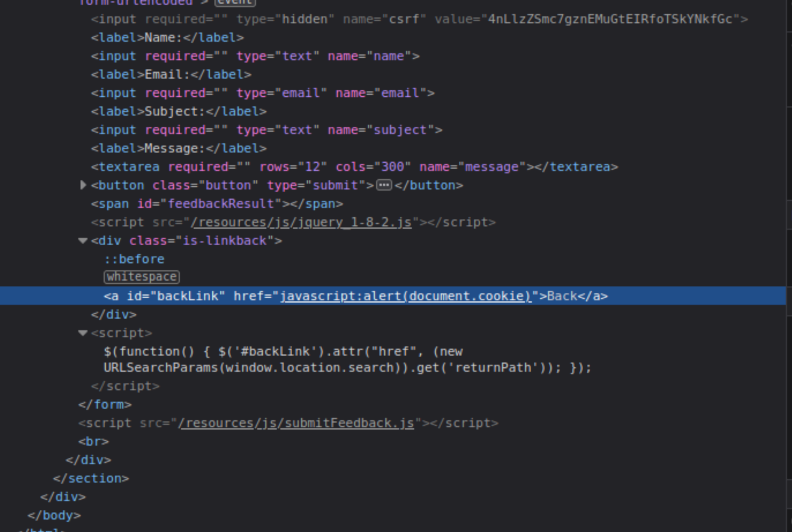
Task: Click the "Back" text inside the anchor
Action: pos(562,296)
